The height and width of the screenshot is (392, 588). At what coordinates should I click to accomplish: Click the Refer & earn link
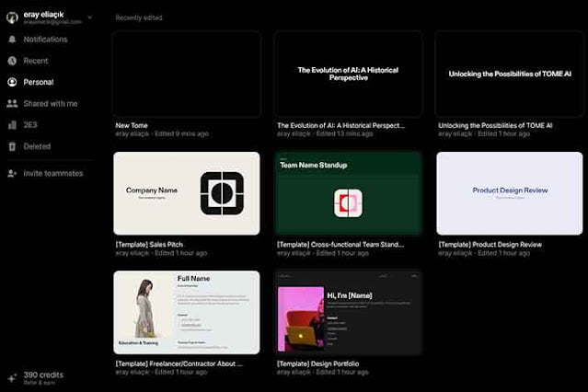coord(39,383)
